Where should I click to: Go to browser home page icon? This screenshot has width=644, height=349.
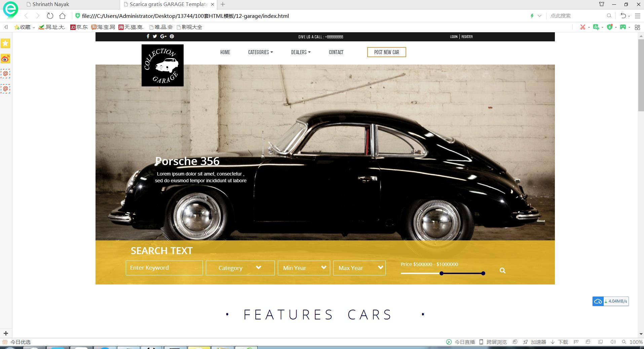tap(62, 16)
